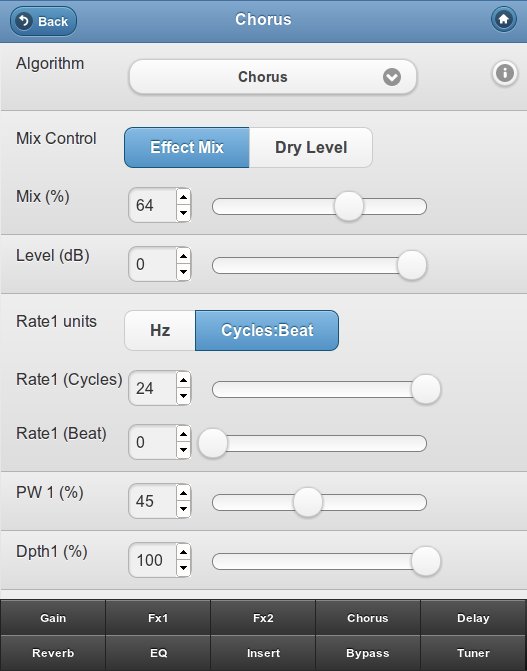
Task: Select the Bypass tab in the bottom bar
Action: pos(368,653)
